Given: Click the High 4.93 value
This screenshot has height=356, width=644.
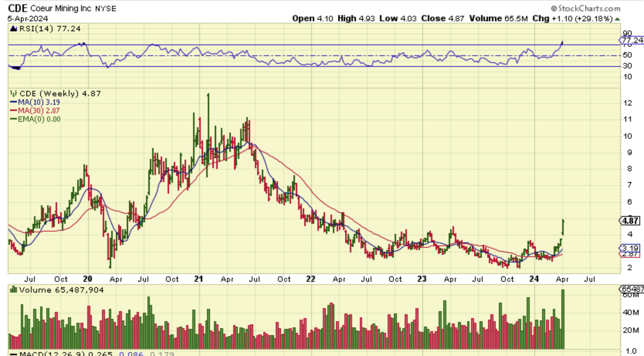Looking at the screenshot, I should [356, 19].
